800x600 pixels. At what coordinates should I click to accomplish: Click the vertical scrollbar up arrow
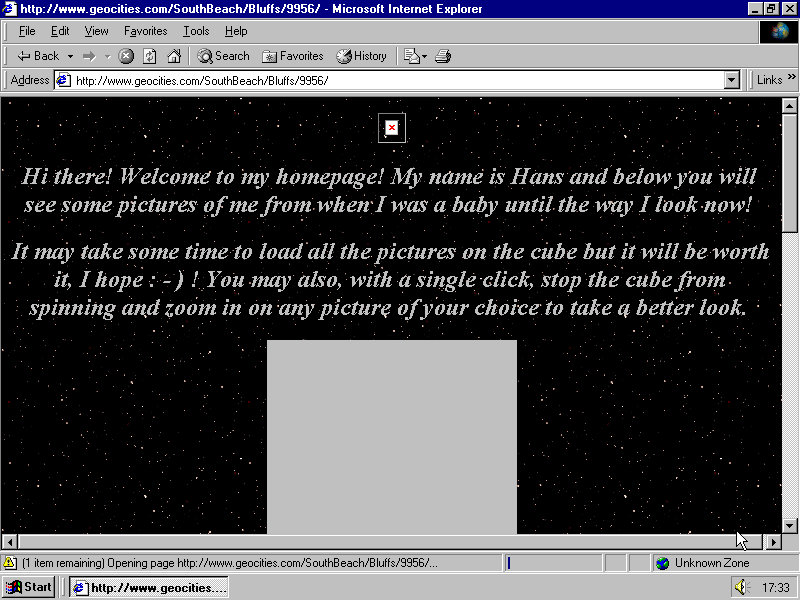pos(789,106)
